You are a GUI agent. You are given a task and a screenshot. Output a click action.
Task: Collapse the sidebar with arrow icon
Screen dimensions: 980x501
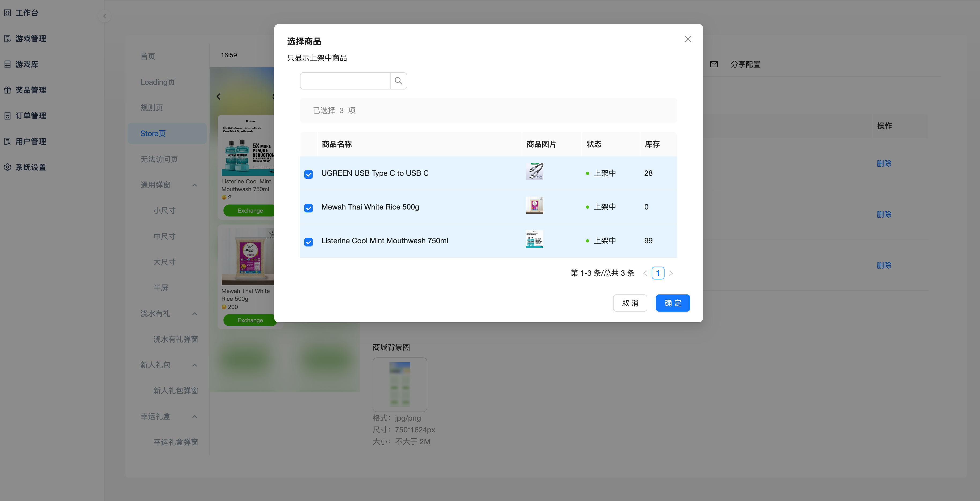[105, 16]
